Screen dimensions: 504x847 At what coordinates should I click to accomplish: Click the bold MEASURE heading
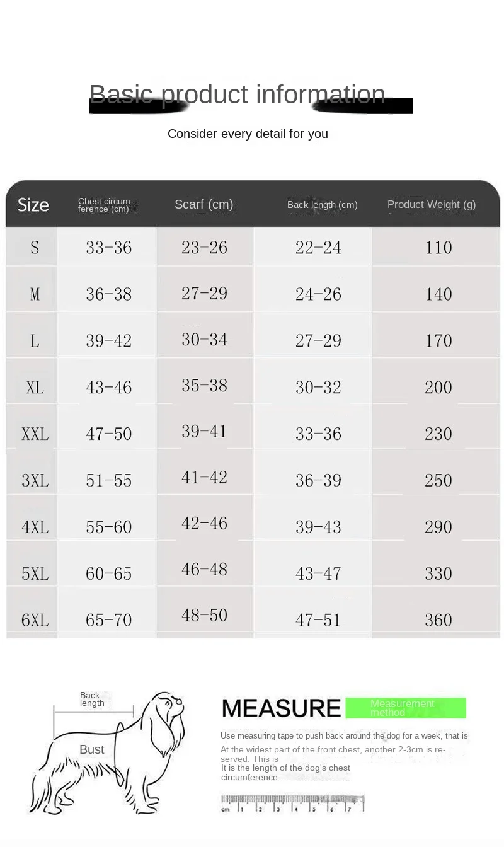pyautogui.click(x=281, y=708)
